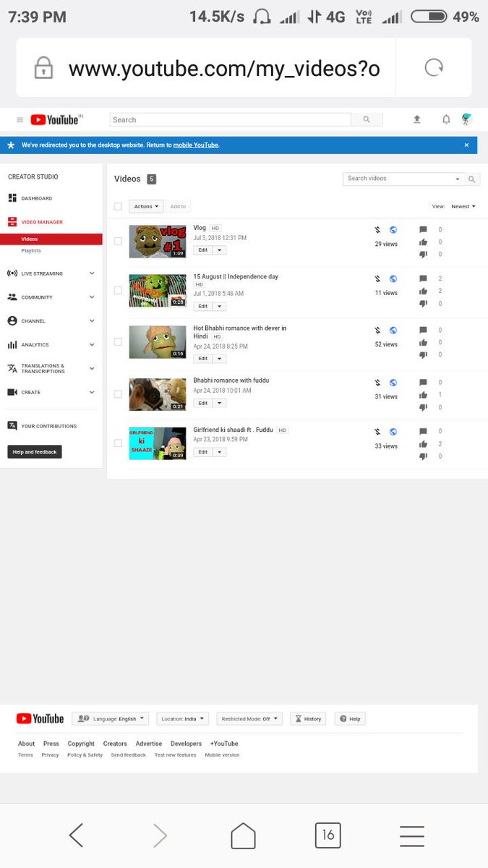Viewport: 488px width, 868px height.
Task: Open Channel section in sidebar
Action: tap(51, 321)
